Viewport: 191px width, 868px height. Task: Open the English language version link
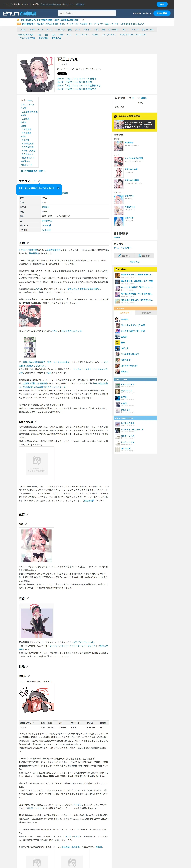pos(117,237)
